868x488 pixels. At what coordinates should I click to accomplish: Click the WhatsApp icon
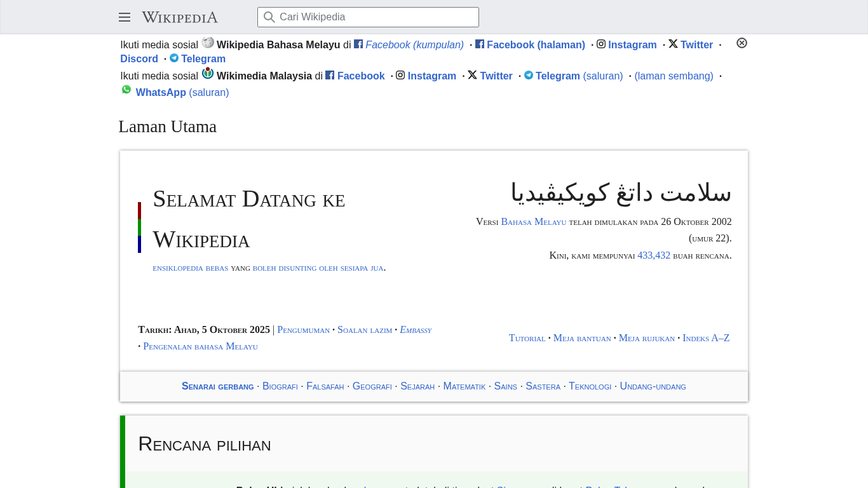point(126,90)
